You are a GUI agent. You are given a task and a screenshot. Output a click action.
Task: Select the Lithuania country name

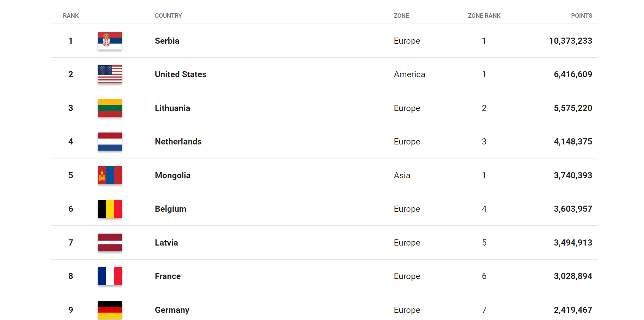[x=172, y=108]
